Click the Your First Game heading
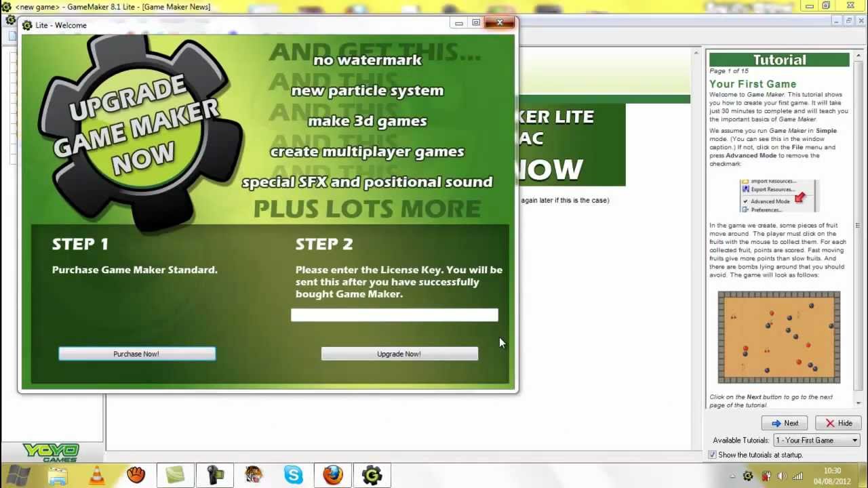The image size is (868, 488). (753, 84)
